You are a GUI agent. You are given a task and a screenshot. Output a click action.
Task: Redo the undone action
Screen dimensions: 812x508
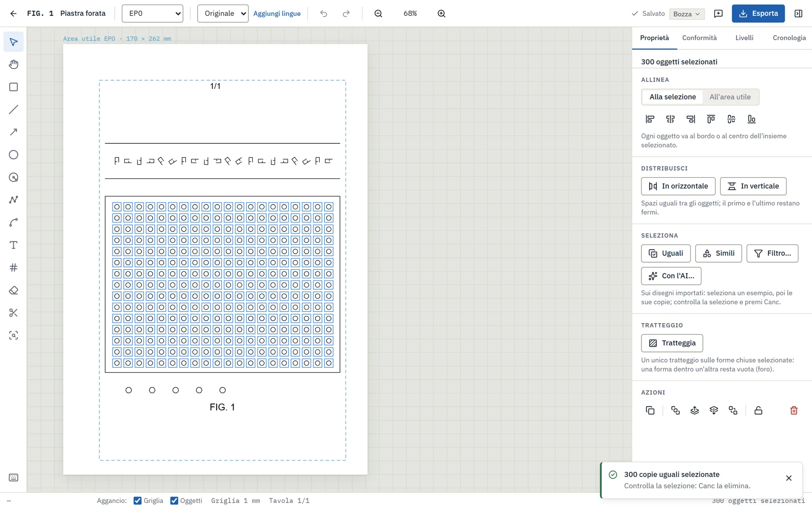point(346,14)
